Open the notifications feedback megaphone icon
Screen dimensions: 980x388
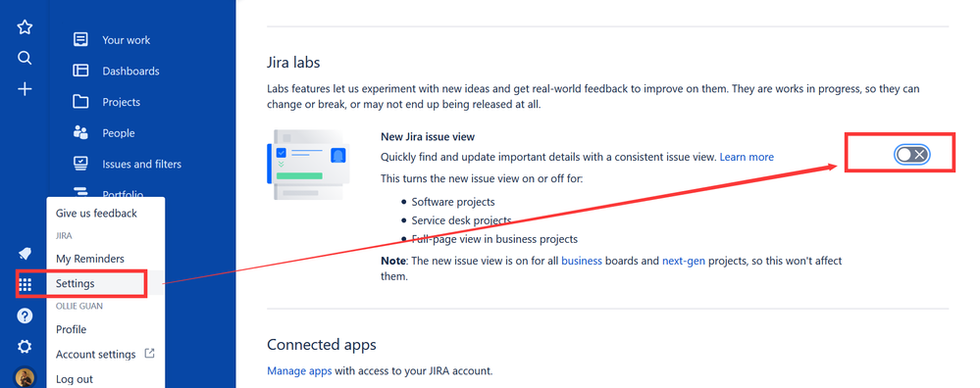(x=25, y=253)
